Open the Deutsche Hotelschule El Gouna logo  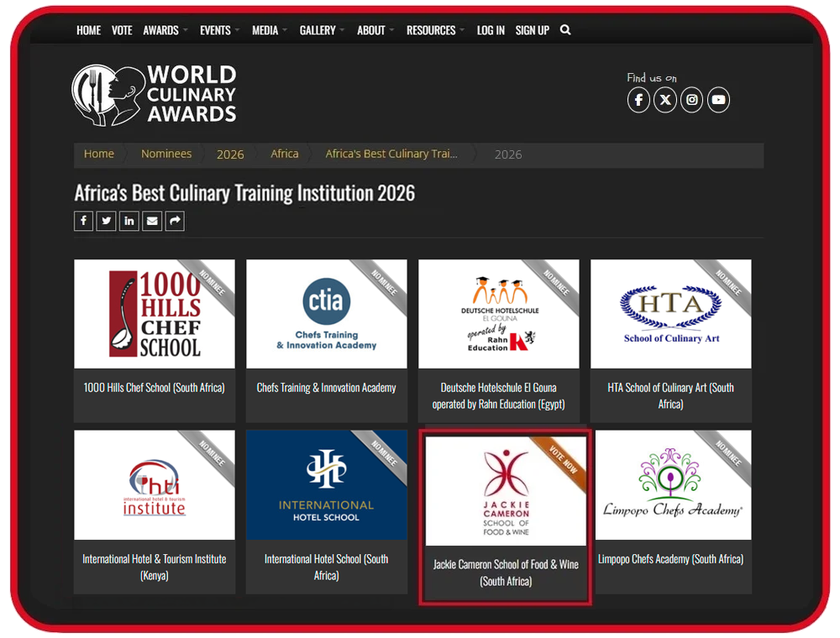pos(498,314)
